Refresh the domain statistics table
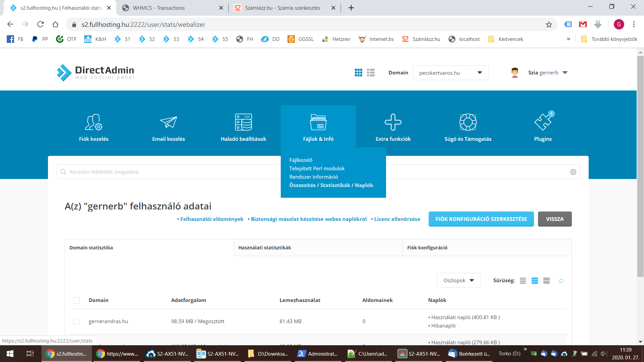 [x=561, y=281]
